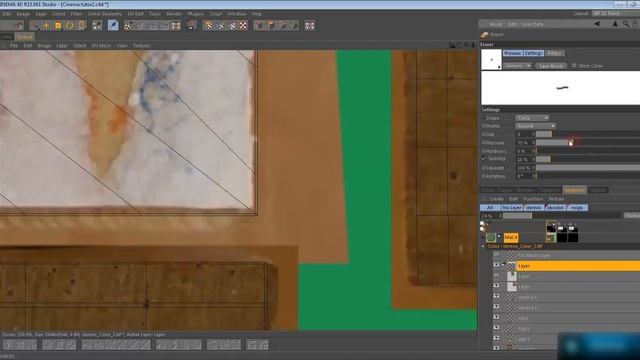Viewport: 640px width, 360px height.
Task: Select the Mat.4 material preview icon
Action: (491, 237)
